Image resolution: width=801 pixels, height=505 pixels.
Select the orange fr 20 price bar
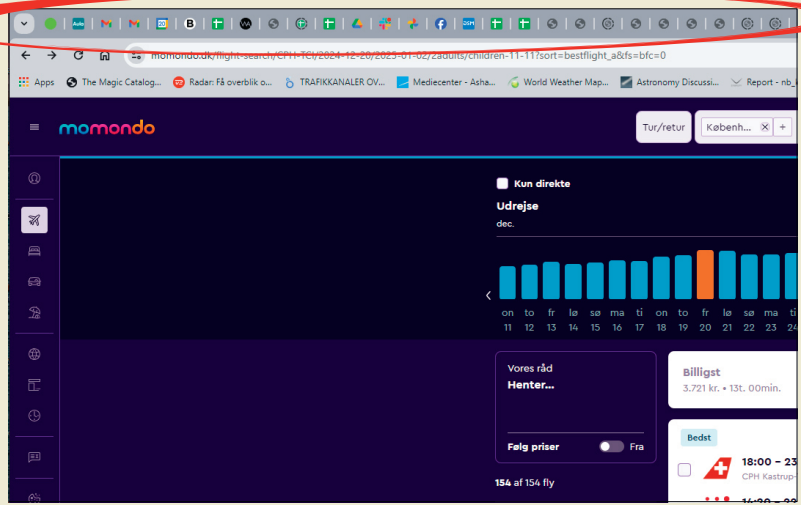(x=705, y=275)
